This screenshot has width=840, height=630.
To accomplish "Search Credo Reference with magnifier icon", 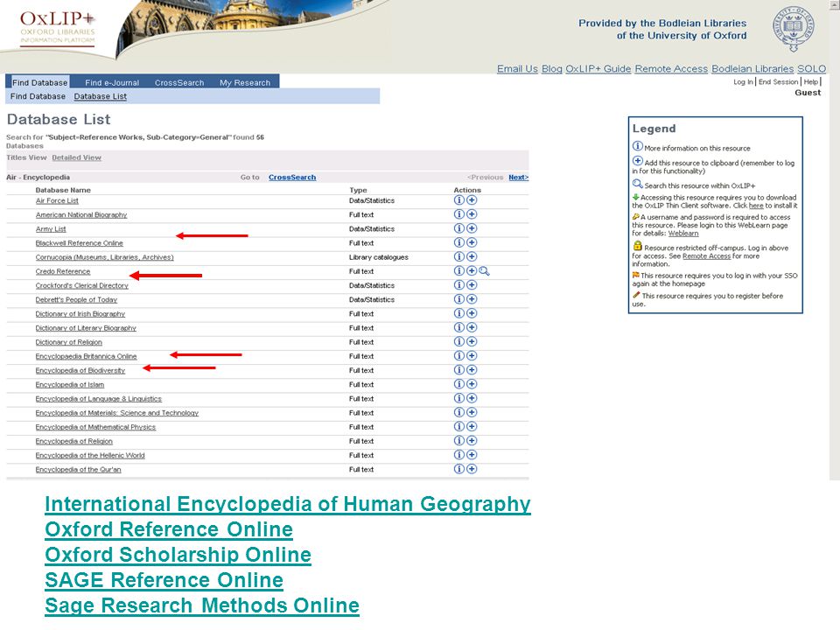I will click(484, 271).
